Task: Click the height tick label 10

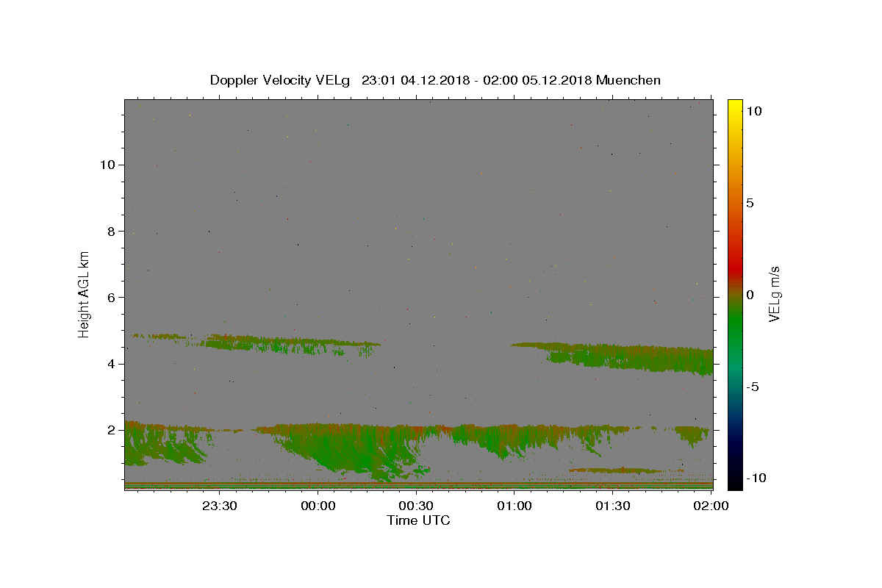Action: pos(107,165)
